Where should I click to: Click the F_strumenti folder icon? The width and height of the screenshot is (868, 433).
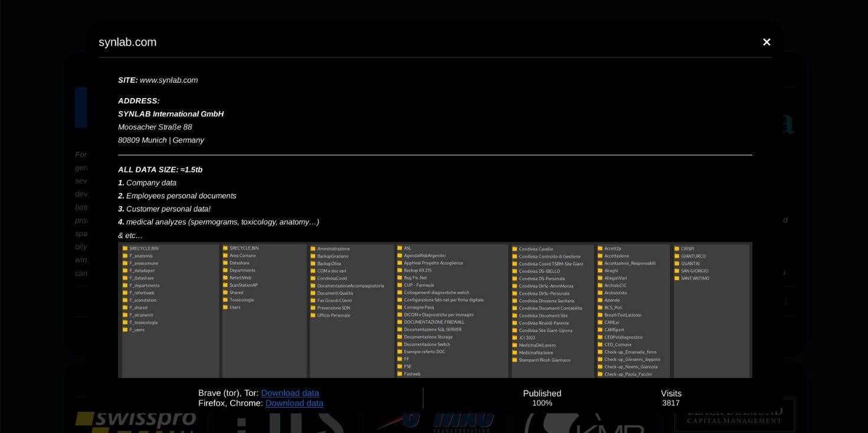pos(125,315)
